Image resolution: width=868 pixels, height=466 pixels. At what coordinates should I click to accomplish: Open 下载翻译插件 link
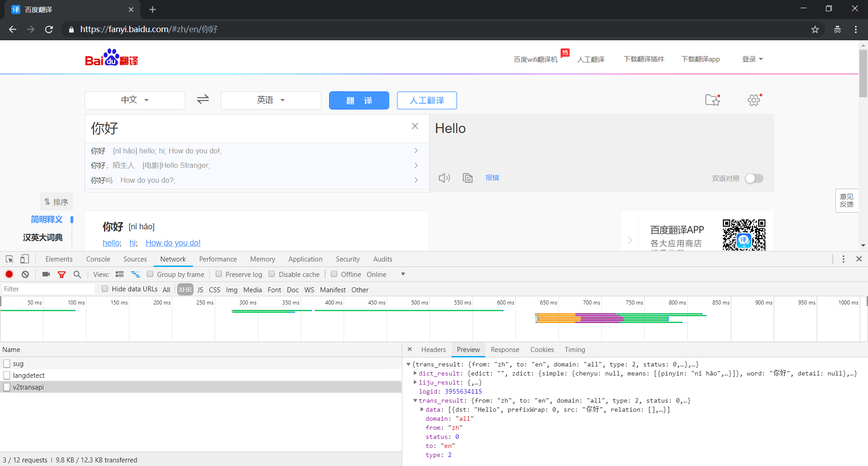[x=644, y=59]
